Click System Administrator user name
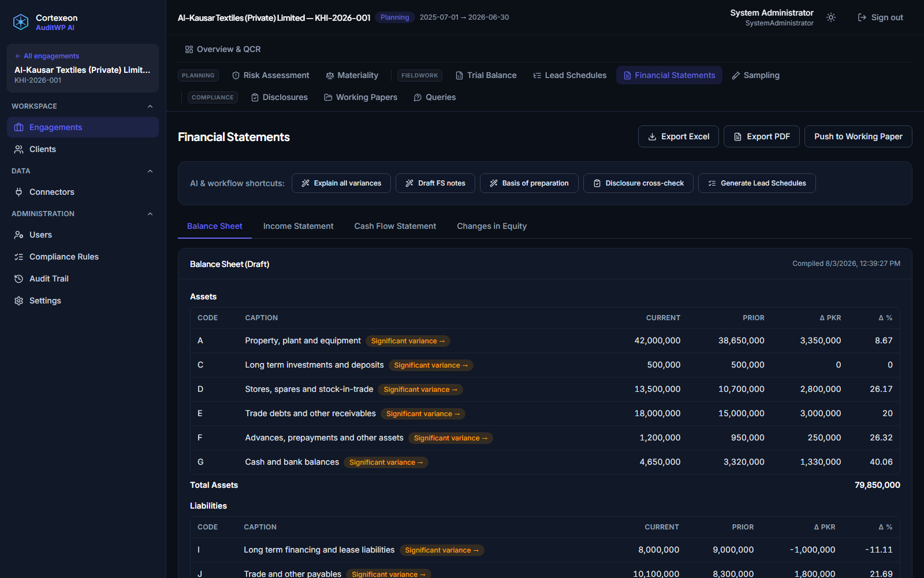 coord(772,13)
